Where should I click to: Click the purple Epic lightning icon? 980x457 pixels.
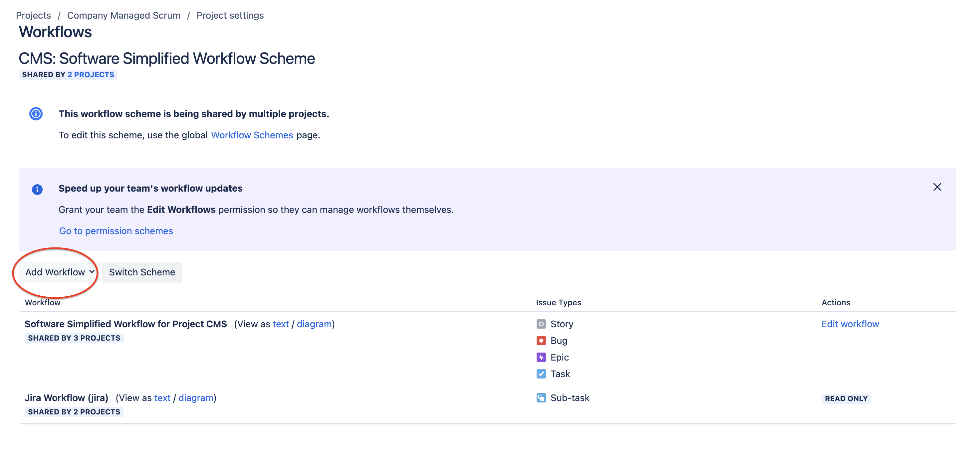pyautogui.click(x=541, y=358)
